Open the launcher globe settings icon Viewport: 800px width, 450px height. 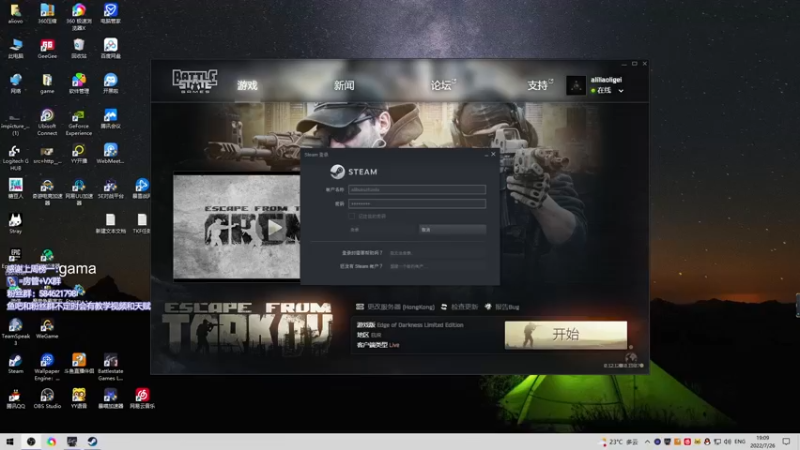[x=631, y=357]
